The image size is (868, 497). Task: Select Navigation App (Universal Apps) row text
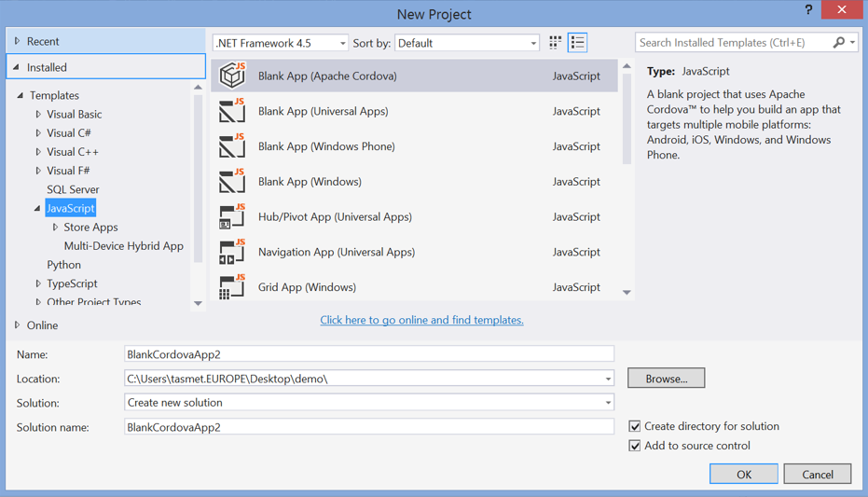coord(337,252)
